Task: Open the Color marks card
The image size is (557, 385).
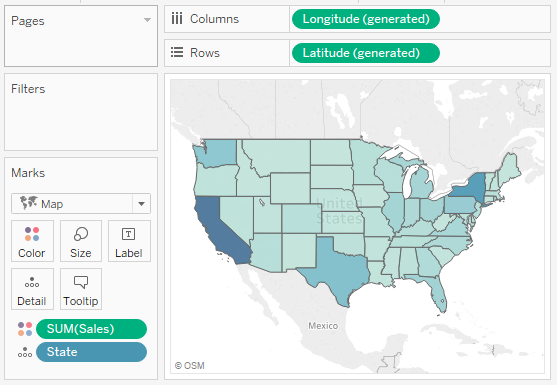Action: pyautogui.click(x=32, y=241)
